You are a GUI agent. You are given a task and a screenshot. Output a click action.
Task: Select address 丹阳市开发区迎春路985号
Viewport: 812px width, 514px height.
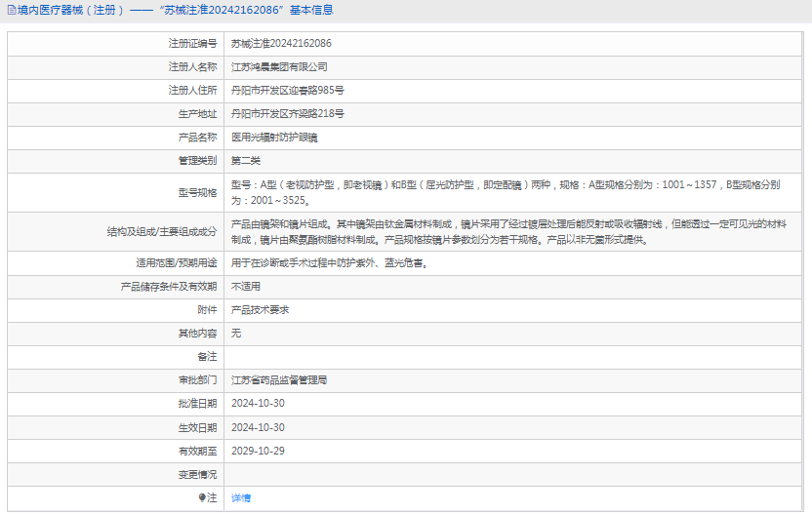[x=287, y=90]
